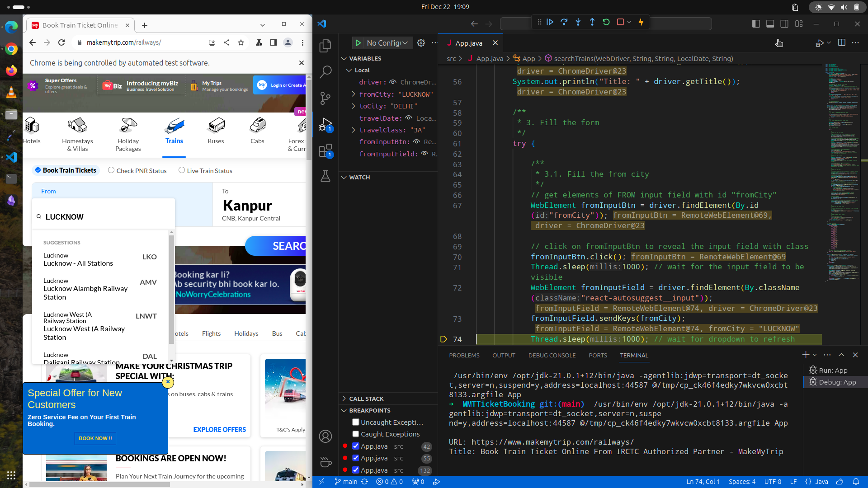Screen dimensions: 868x488
Task: Click the BOOK NOW !! button
Action: [x=95, y=438]
